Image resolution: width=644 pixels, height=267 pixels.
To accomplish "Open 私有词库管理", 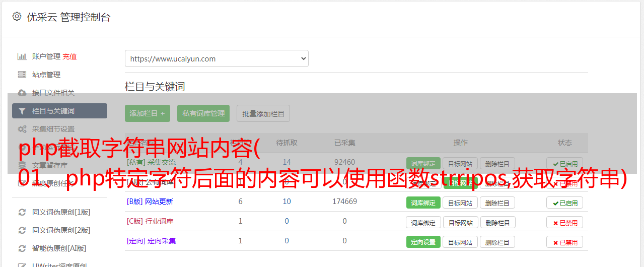I will [203, 113].
